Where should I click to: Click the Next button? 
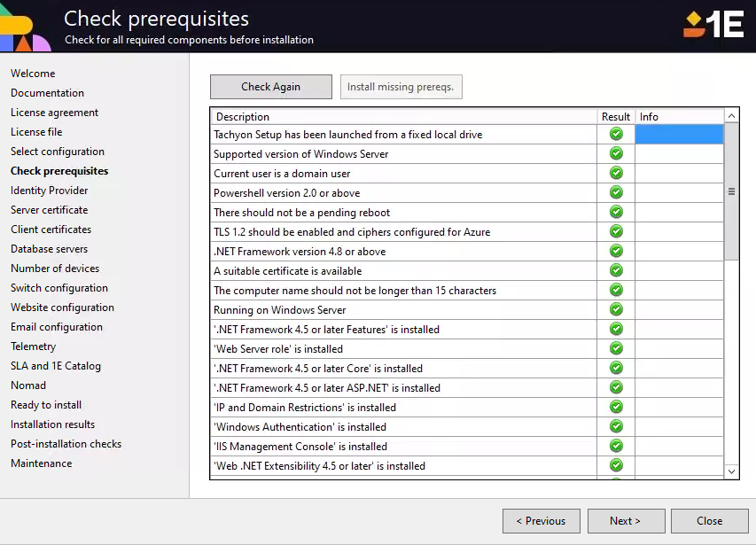(625, 521)
